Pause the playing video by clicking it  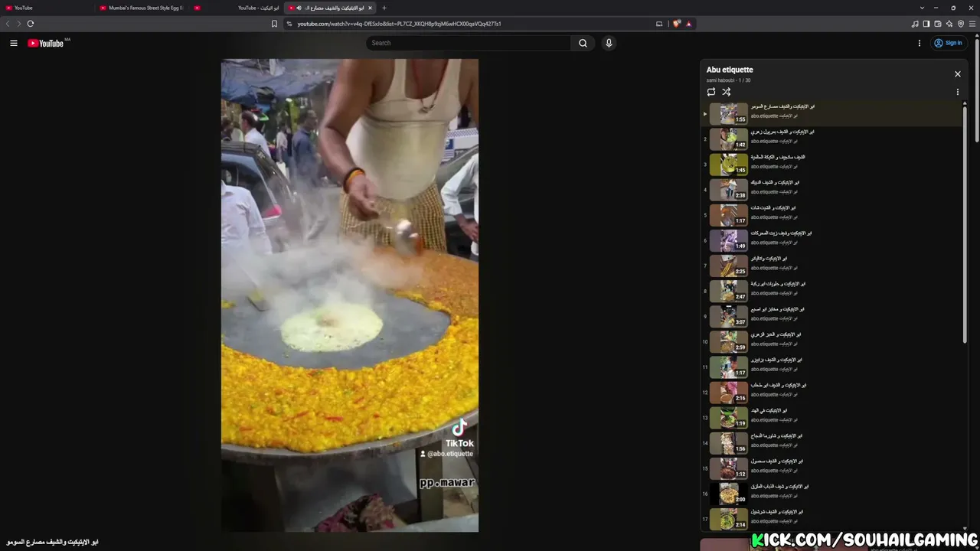point(350,295)
